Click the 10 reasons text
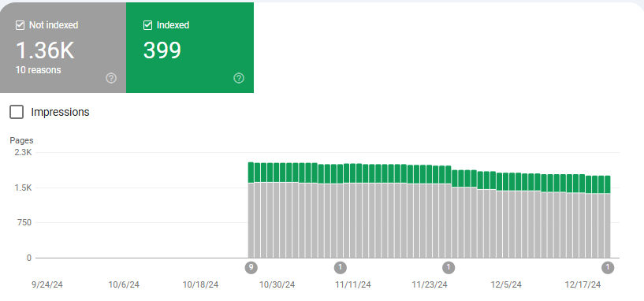 [38, 70]
